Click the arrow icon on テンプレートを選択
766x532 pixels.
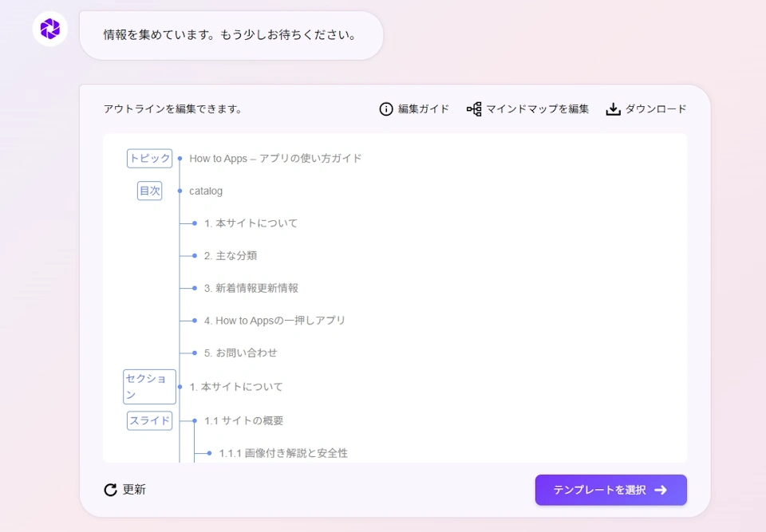tap(661, 490)
